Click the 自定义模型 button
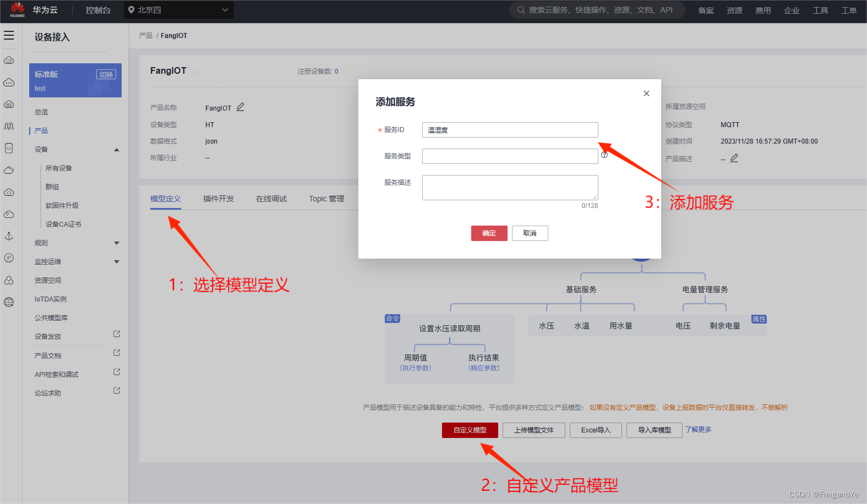Image resolution: width=867 pixels, height=504 pixels. (470, 430)
